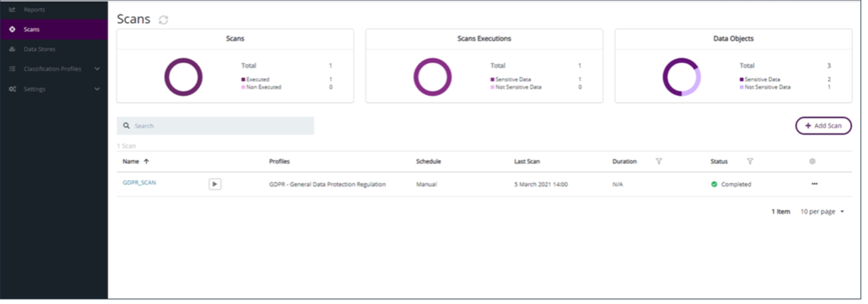Click the Data Stores sidebar icon
Image resolution: width=868 pixels, height=304 pixels.
tap(12, 49)
